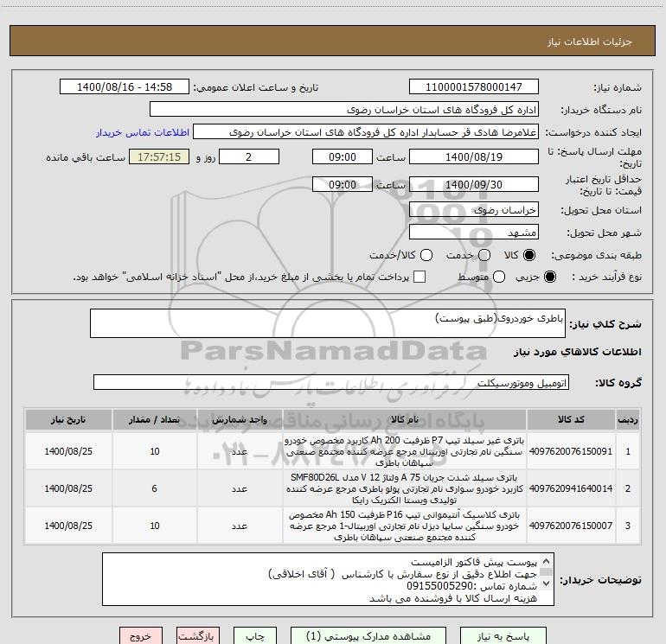Click the price validity date 1400/09/30

[474, 184]
